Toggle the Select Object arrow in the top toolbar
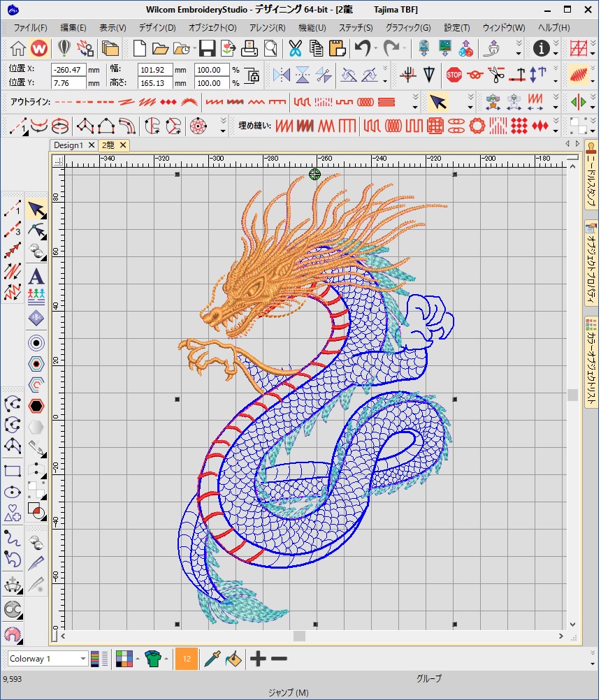Viewport: 601px width, 700px height. pos(437,102)
